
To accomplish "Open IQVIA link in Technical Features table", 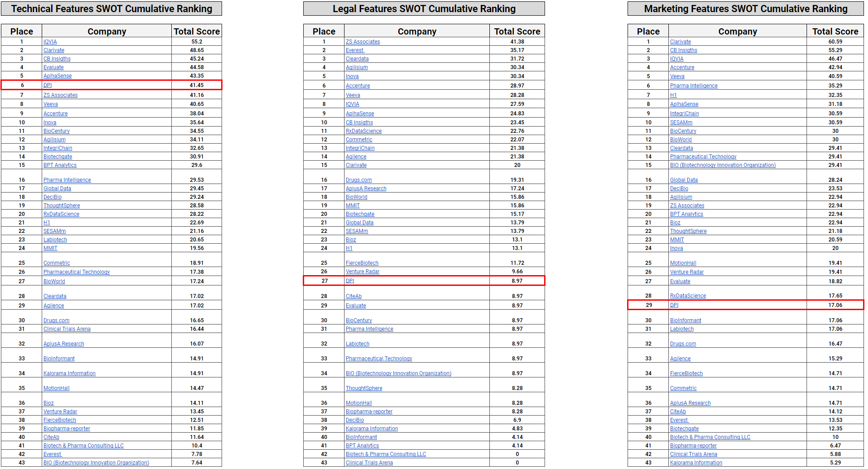I will point(50,42).
